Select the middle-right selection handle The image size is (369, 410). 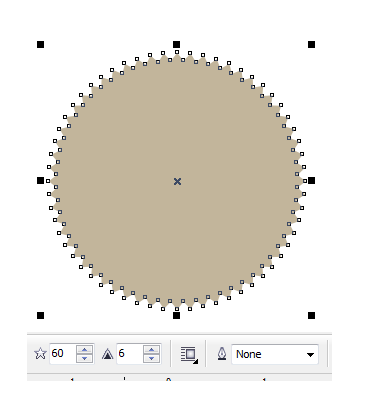(311, 180)
